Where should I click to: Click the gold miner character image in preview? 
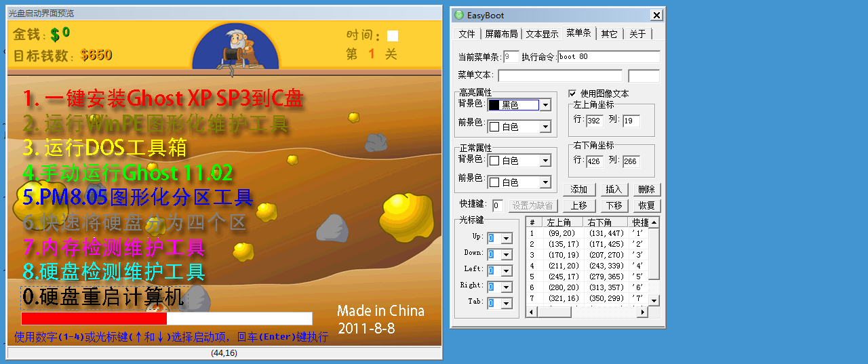235,47
